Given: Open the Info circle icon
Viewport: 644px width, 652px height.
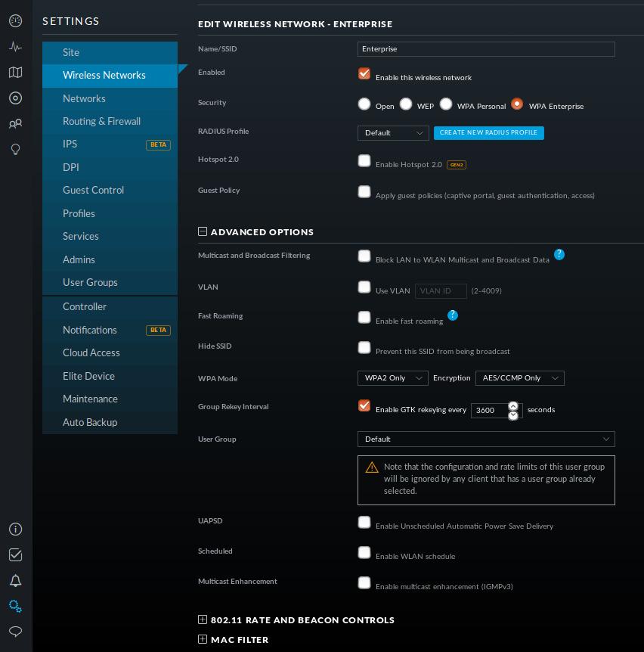Looking at the screenshot, I should click(15, 529).
